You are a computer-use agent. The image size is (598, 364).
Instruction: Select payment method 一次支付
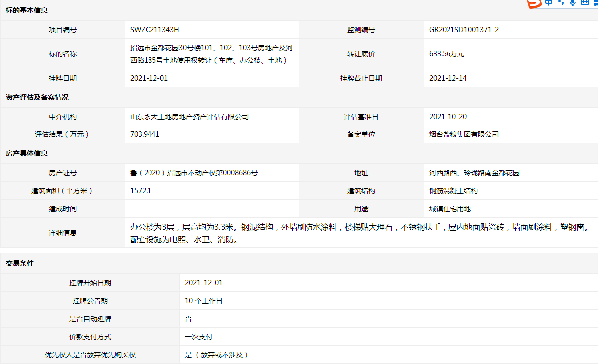pyautogui.click(x=199, y=337)
